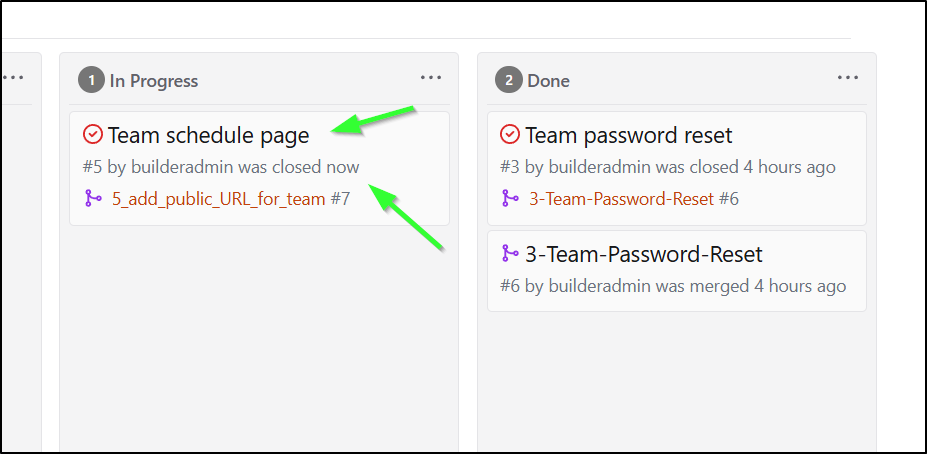Click the Done column card count badge
Viewport: 927px width, 454px height.
509,80
